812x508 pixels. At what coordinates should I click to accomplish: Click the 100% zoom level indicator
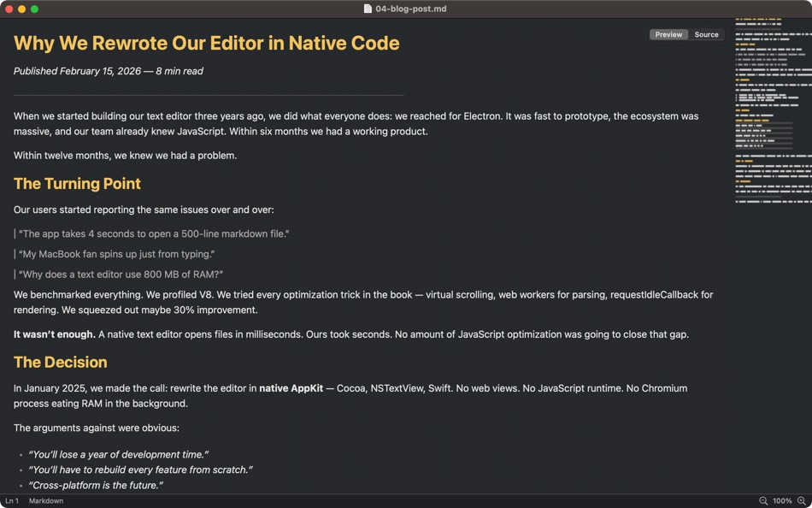point(782,501)
